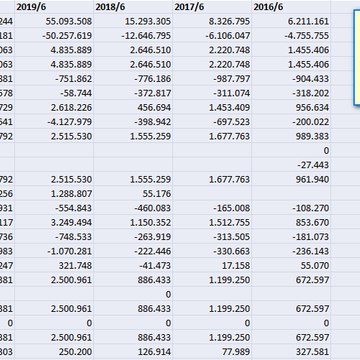
Task: Select the value 1.150.352
Action: point(133,222)
